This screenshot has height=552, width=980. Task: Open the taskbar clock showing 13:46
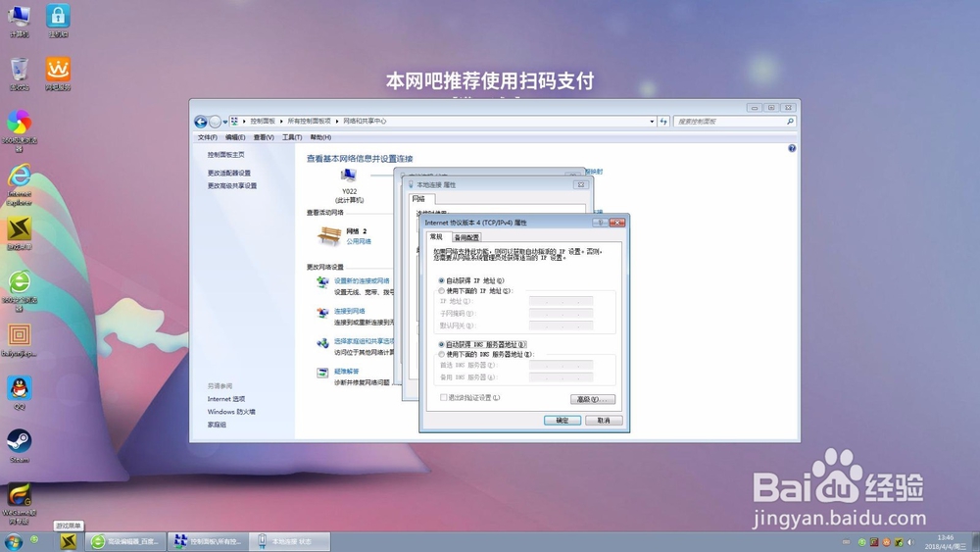click(x=945, y=541)
